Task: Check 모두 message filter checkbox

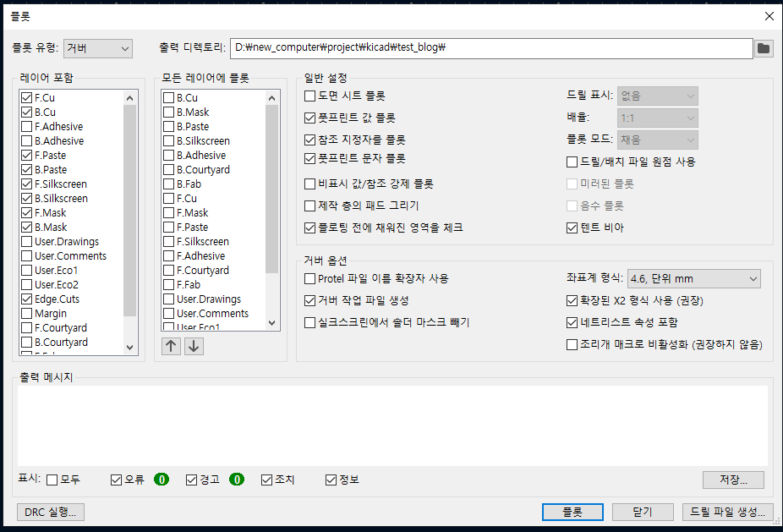Action: 52,480
